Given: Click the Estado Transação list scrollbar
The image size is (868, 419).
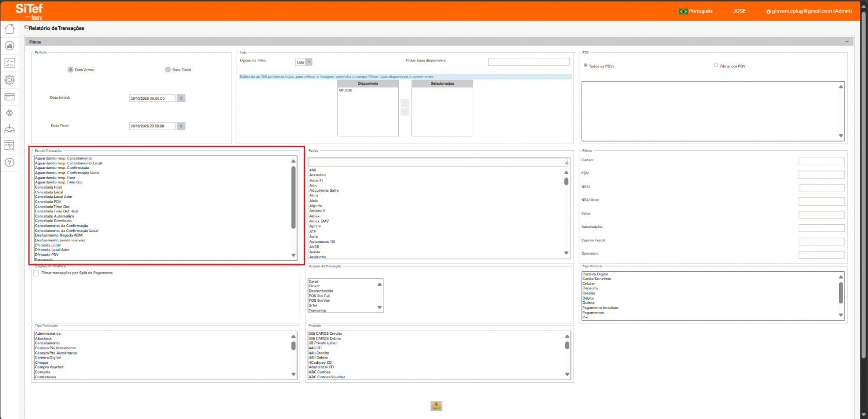Looking at the screenshot, I should click(x=293, y=197).
